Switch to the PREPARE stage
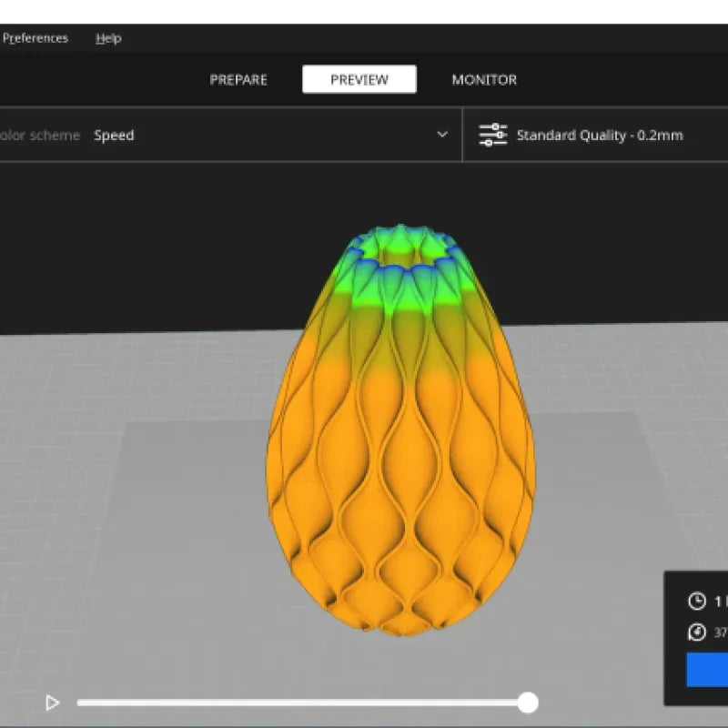 tap(238, 80)
